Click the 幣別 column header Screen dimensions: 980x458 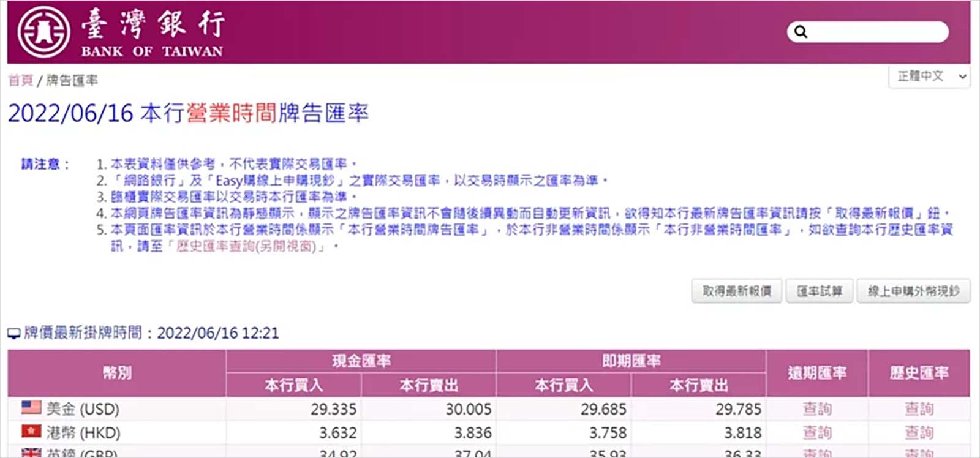(x=117, y=373)
